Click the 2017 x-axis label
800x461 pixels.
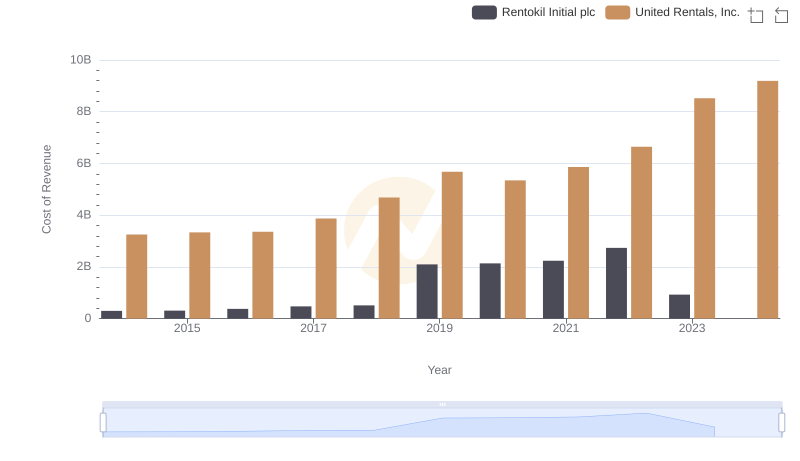point(313,328)
